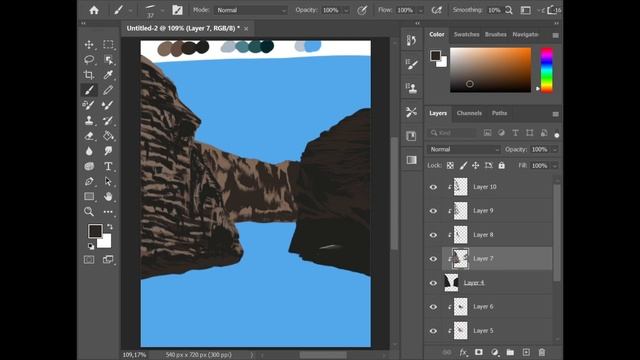
Task: Open the layer Opacity dropdown
Action: [555, 150]
